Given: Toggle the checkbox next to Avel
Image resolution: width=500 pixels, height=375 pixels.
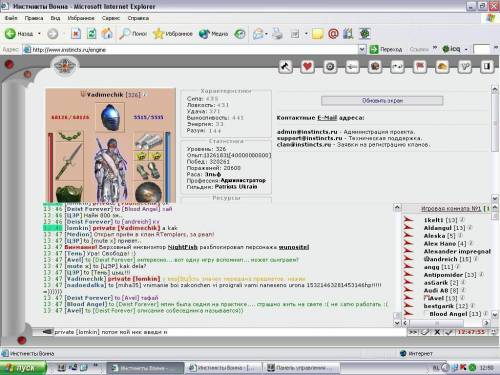Looking at the screenshot, I should pos(427,298).
